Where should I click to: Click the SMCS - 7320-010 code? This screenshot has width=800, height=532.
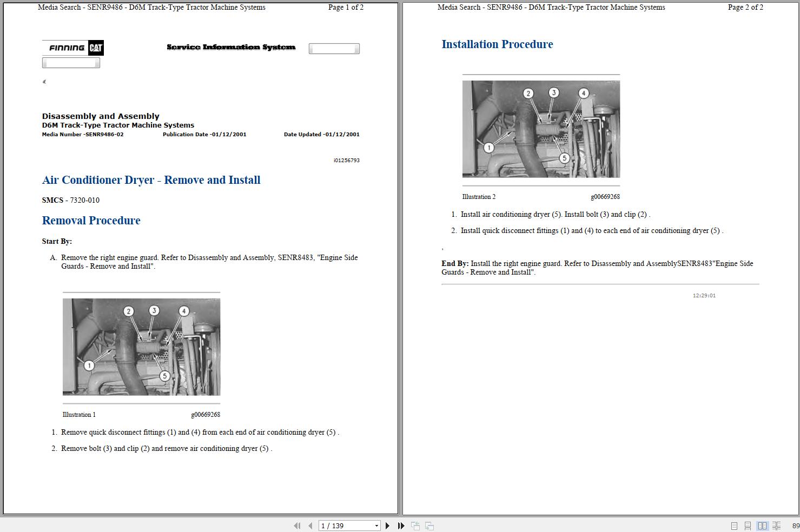(71, 200)
